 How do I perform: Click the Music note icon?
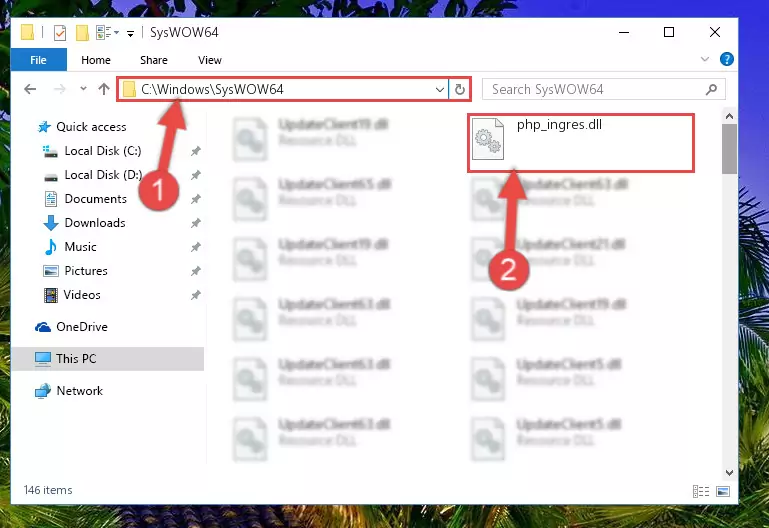point(51,247)
